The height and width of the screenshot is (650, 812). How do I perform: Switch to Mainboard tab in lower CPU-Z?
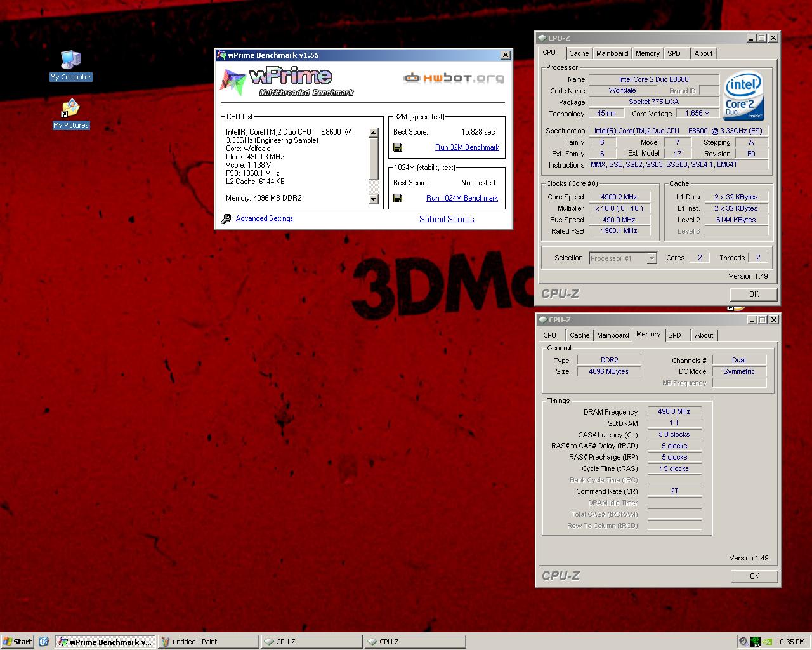click(613, 335)
